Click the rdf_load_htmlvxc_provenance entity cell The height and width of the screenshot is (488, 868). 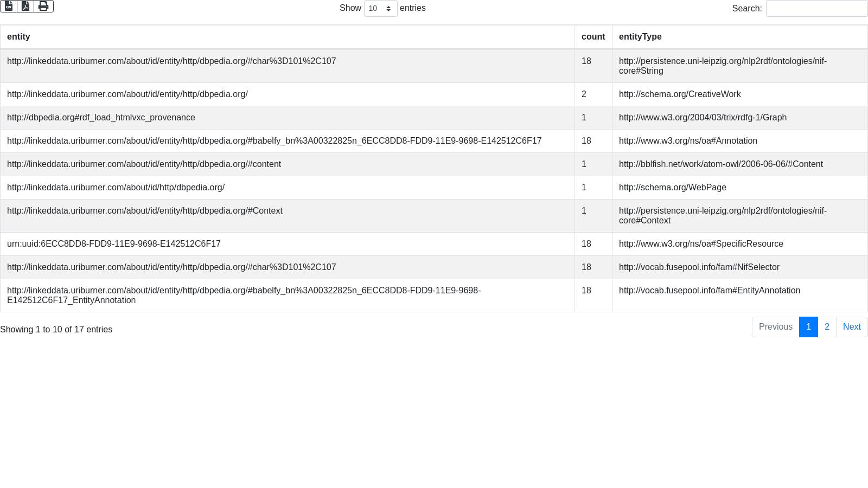tap(101, 118)
